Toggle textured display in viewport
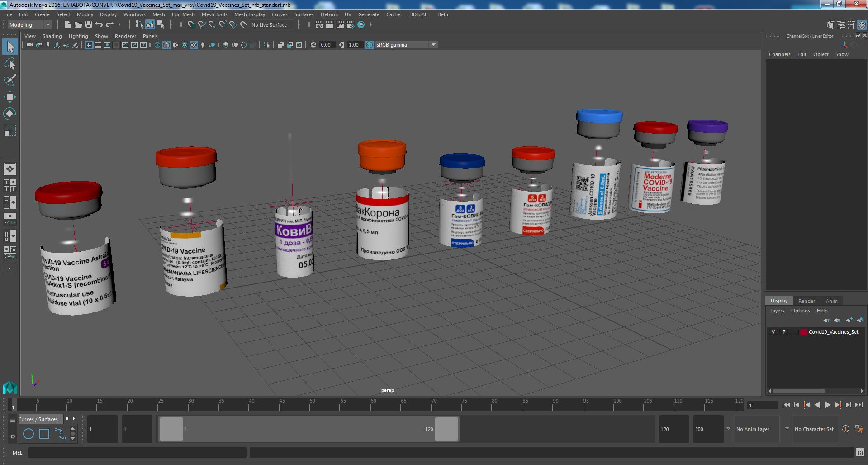The width and height of the screenshot is (868, 465). pos(194,45)
